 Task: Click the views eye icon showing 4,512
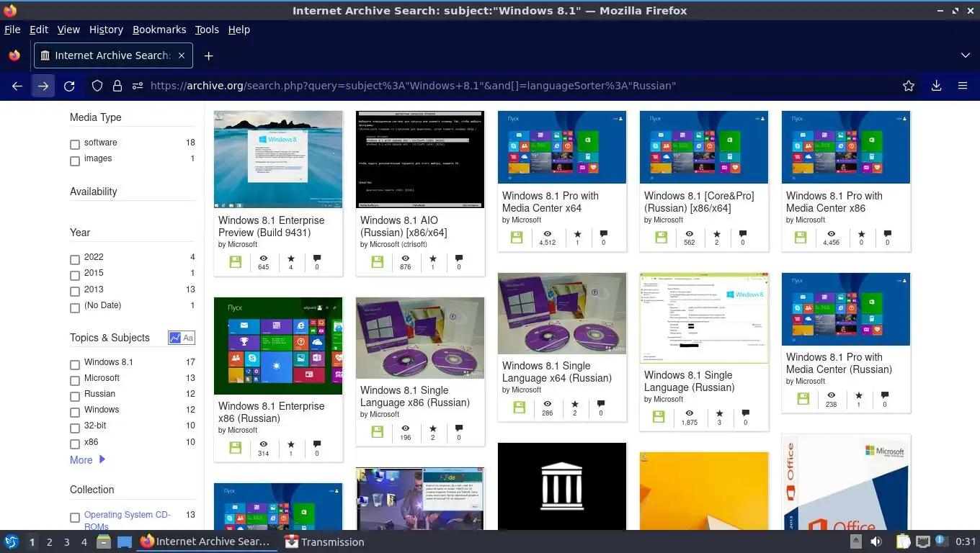point(547,234)
